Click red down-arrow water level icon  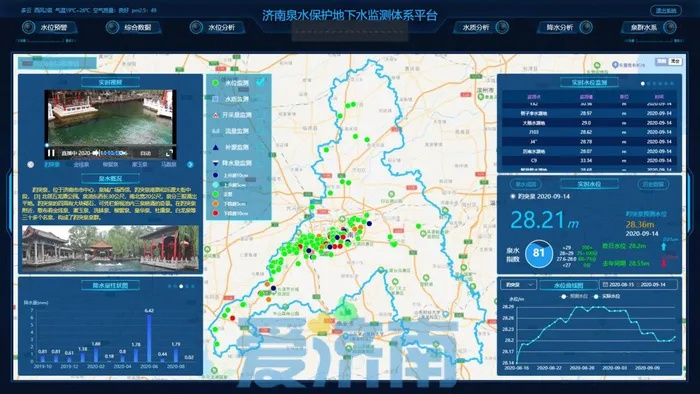pos(663,263)
